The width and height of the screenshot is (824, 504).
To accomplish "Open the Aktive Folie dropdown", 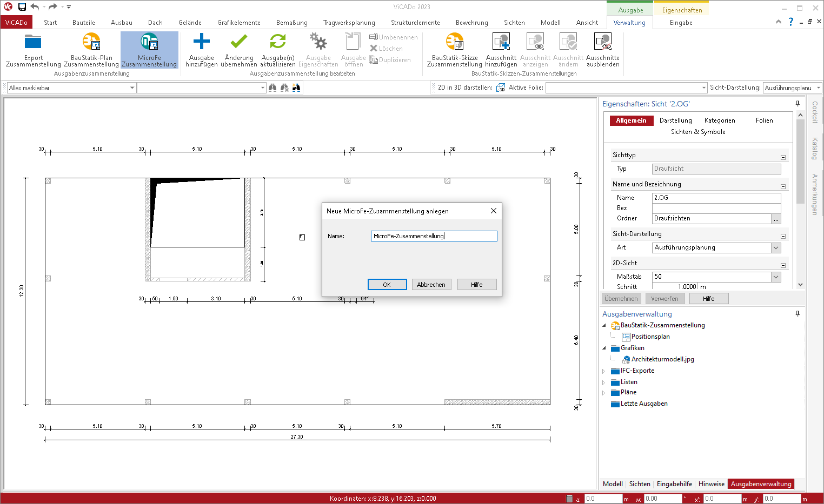I will [x=703, y=88].
